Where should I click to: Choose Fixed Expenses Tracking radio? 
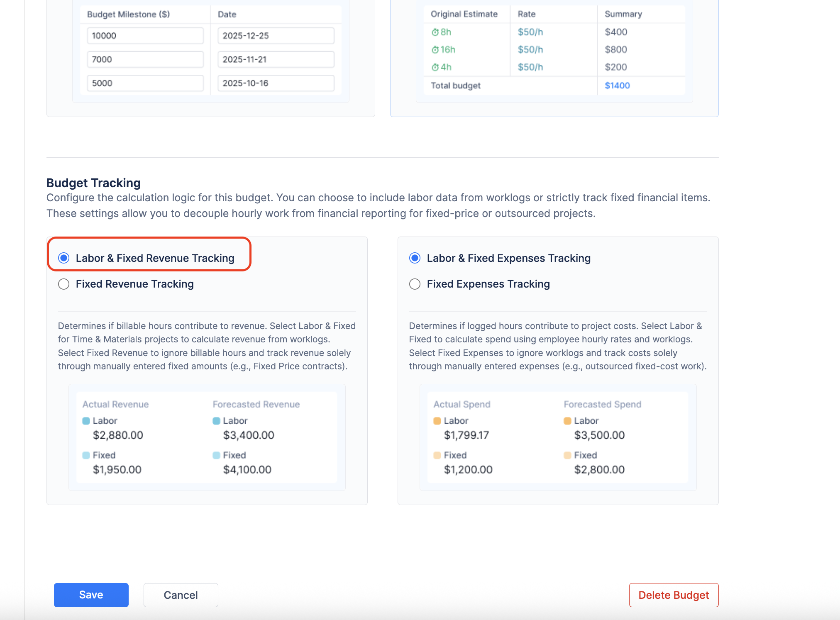click(415, 284)
